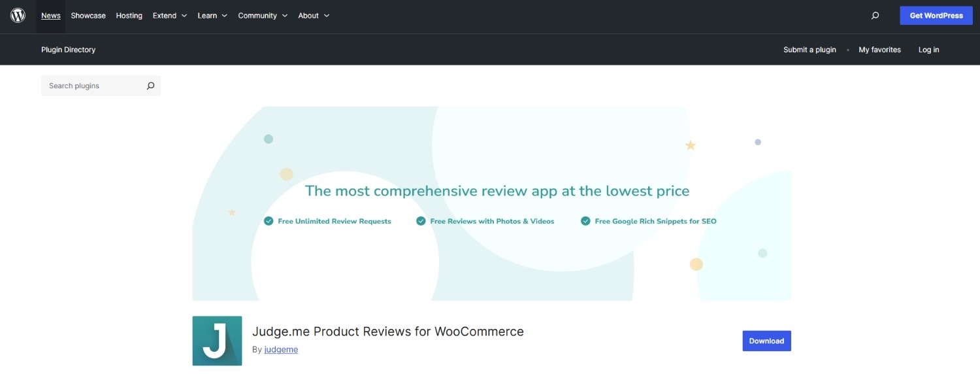
Task: Go to the News menu item
Action: coord(50,16)
